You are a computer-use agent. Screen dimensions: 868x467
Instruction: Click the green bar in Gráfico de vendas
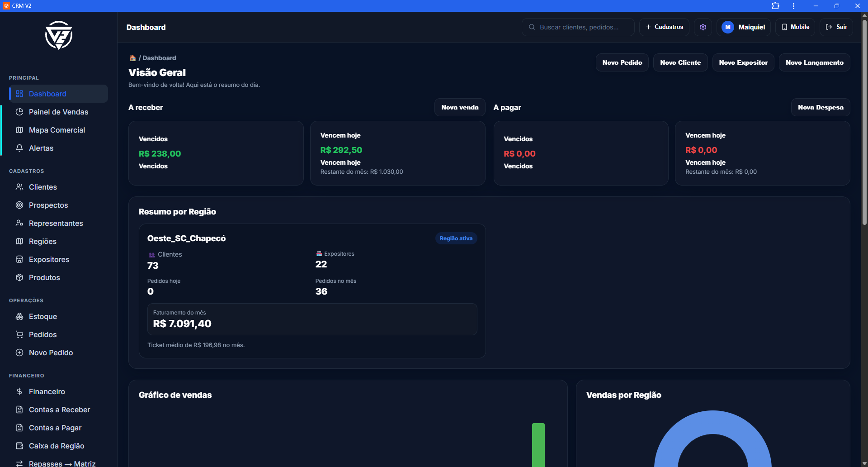538,445
